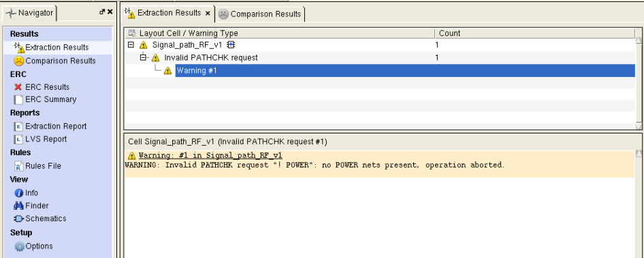The height and width of the screenshot is (258, 644).
Task: Undock the Navigator panel
Action: (x=102, y=12)
